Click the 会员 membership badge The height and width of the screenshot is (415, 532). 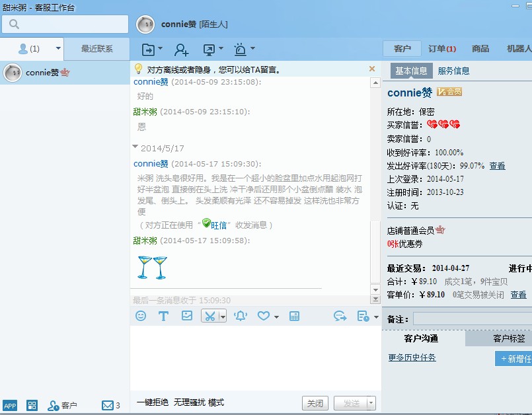pyautogui.click(x=449, y=92)
